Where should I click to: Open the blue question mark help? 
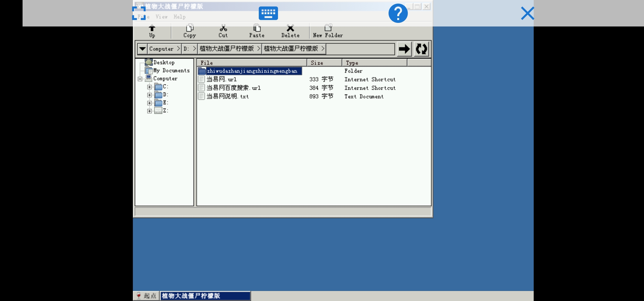point(398,13)
